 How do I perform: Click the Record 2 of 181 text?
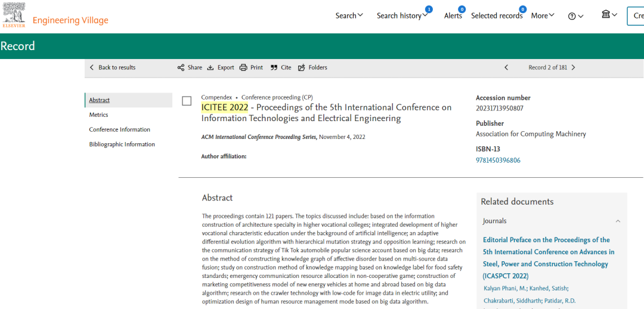[547, 67]
